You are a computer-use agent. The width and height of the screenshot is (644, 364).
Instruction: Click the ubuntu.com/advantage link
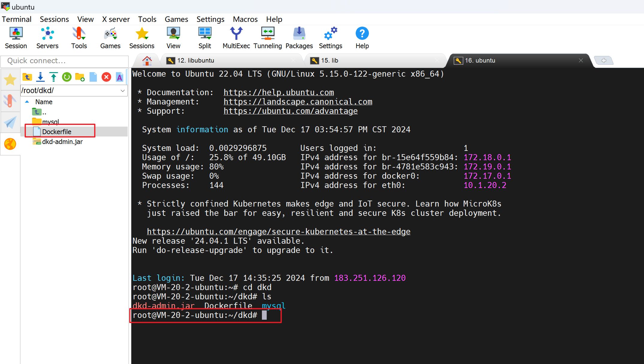pyautogui.click(x=291, y=111)
